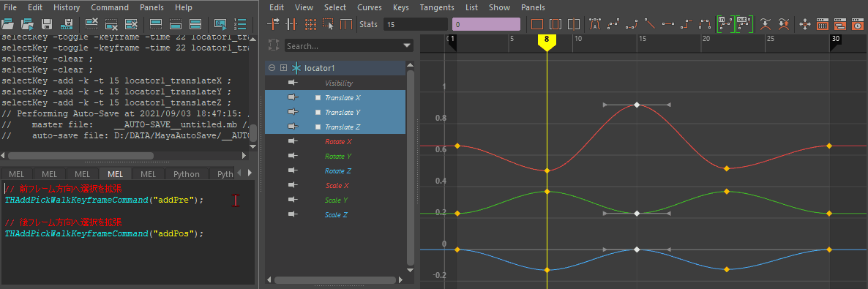The image size is (868, 289).
Task: Click the outliner vertical scrollbar
Action: [x=410, y=168]
